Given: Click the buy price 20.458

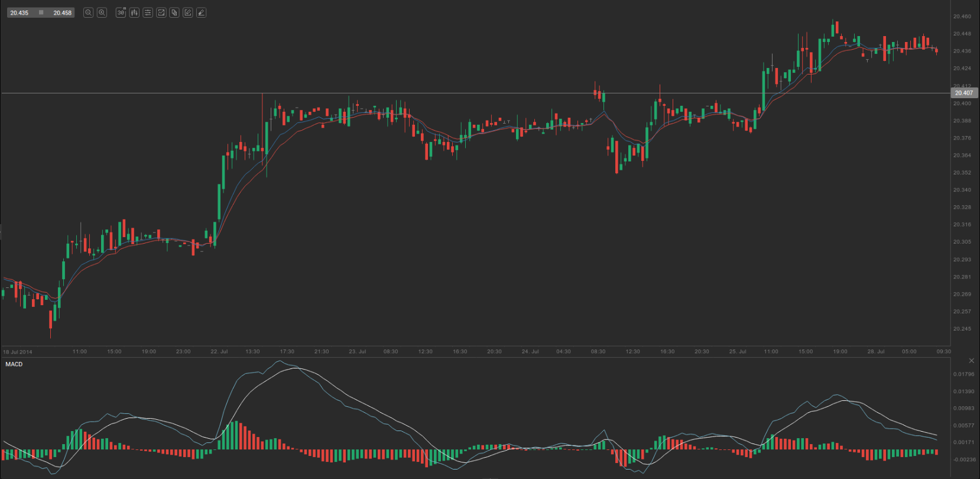Looking at the screenshot, I should (62, 12).
